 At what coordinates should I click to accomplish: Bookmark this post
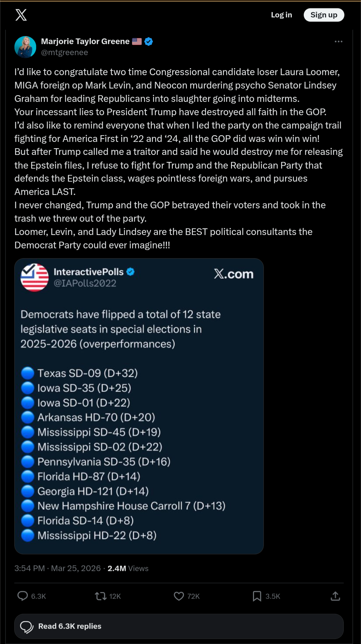[x=257, y=596]
